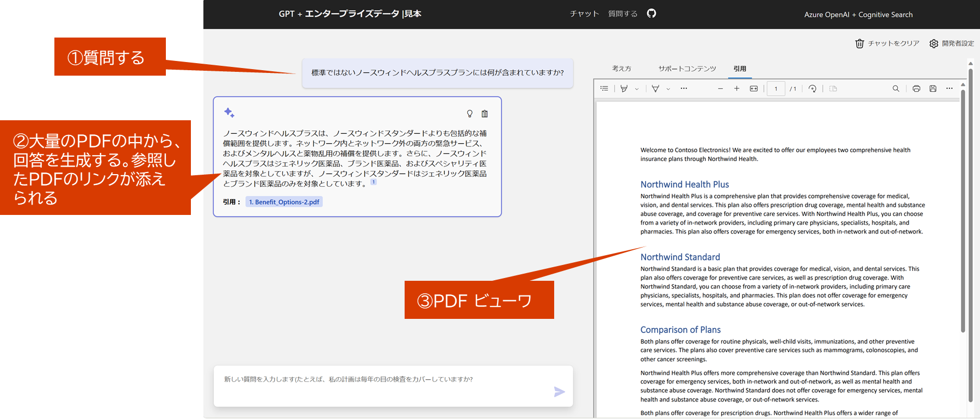Expand draw tool options chevron
The image size is (980, 419).
click(668, 89)
